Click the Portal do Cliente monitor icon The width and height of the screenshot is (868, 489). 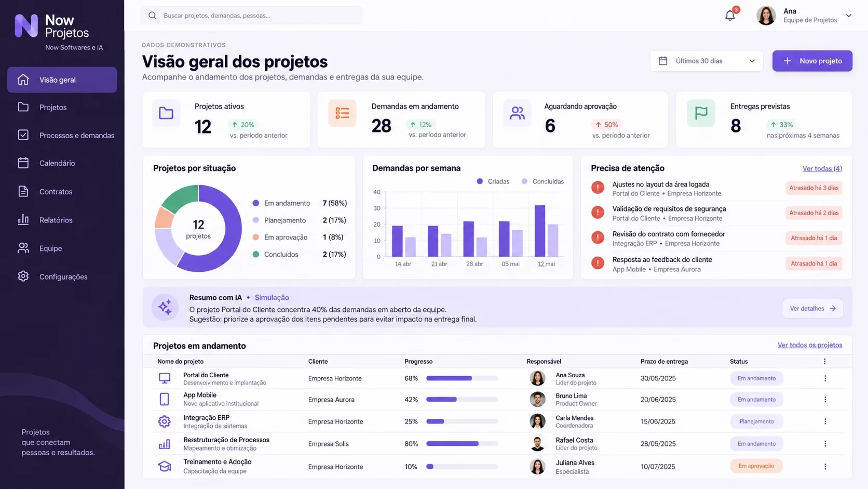tap(165, 378)
